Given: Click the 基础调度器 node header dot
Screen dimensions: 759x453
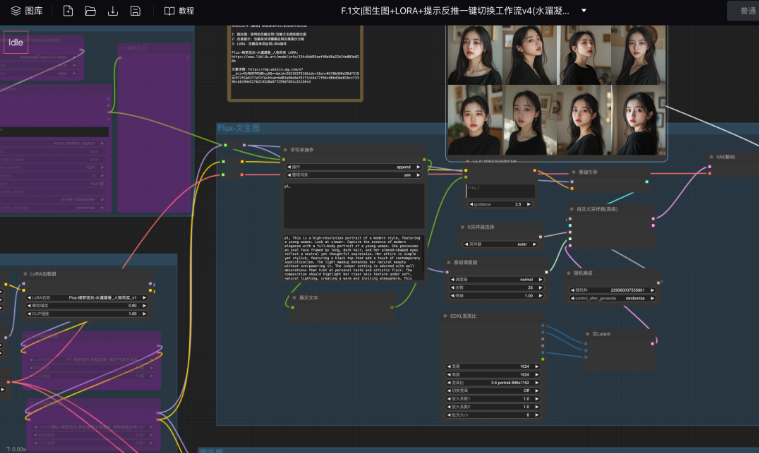Looking at the screenshot, I should click(x=448, y=262).
